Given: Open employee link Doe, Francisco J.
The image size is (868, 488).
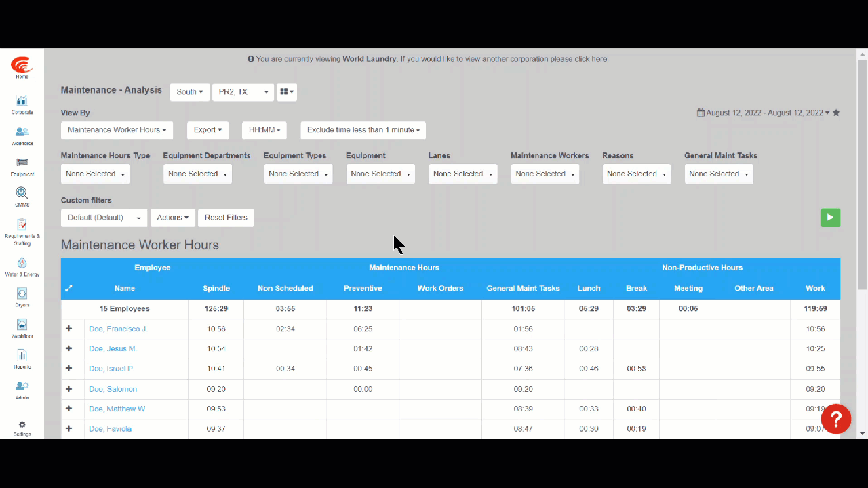Looking at the screenshot, I should point(118,329).
